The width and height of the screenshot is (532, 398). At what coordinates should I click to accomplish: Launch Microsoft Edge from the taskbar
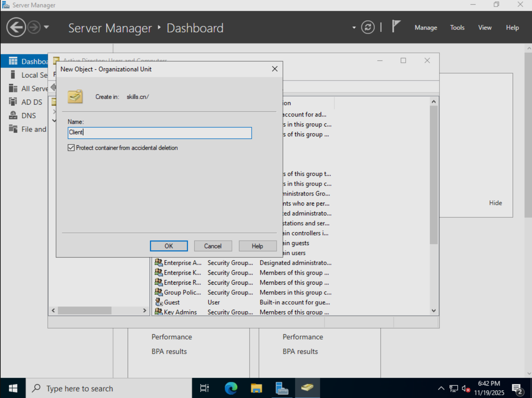point(231,388)
